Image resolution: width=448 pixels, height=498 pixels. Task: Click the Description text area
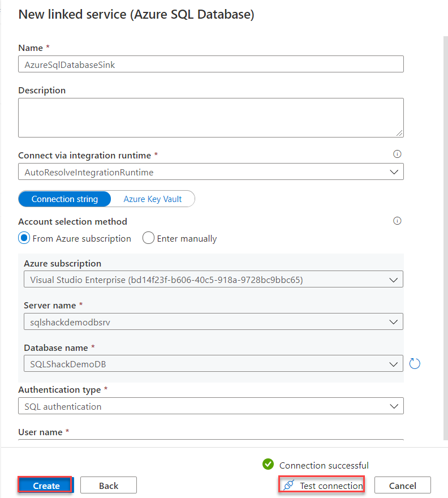tap(210, 117)
